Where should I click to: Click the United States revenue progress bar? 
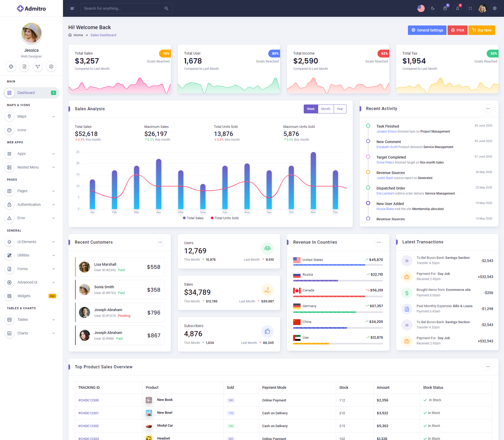pyautogui.click(x=338, y=265)
